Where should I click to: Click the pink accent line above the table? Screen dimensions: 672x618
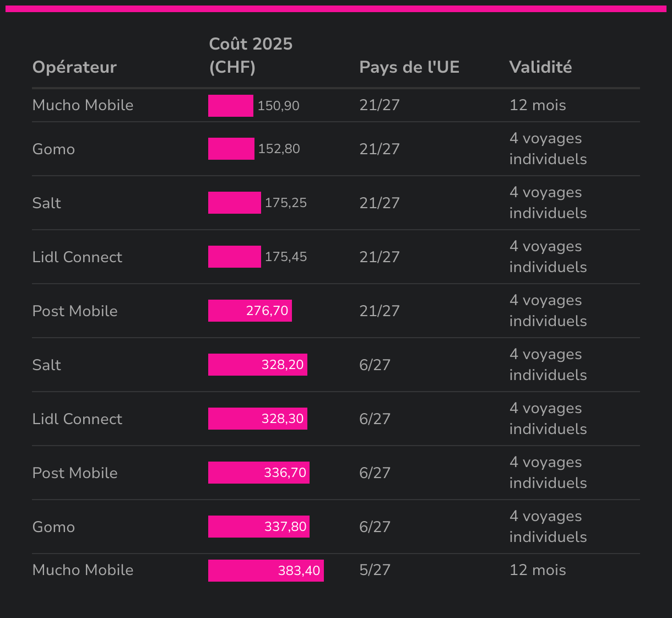click(335, 9)
